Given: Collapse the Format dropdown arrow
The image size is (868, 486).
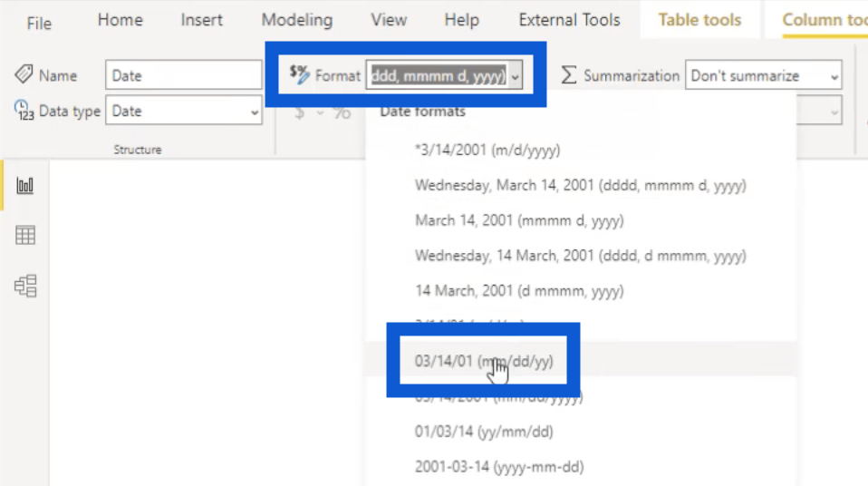Looking at the screenshot, I should (516, 76).
